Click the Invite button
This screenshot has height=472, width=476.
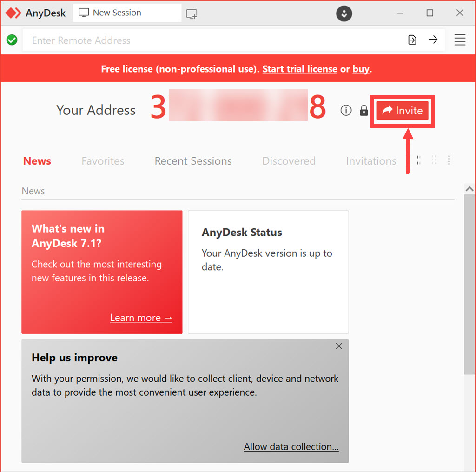click(402, 111)
